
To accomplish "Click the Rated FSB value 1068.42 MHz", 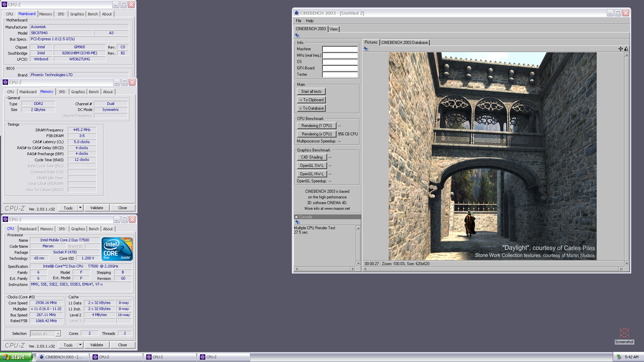I will [x=46, y=321].
